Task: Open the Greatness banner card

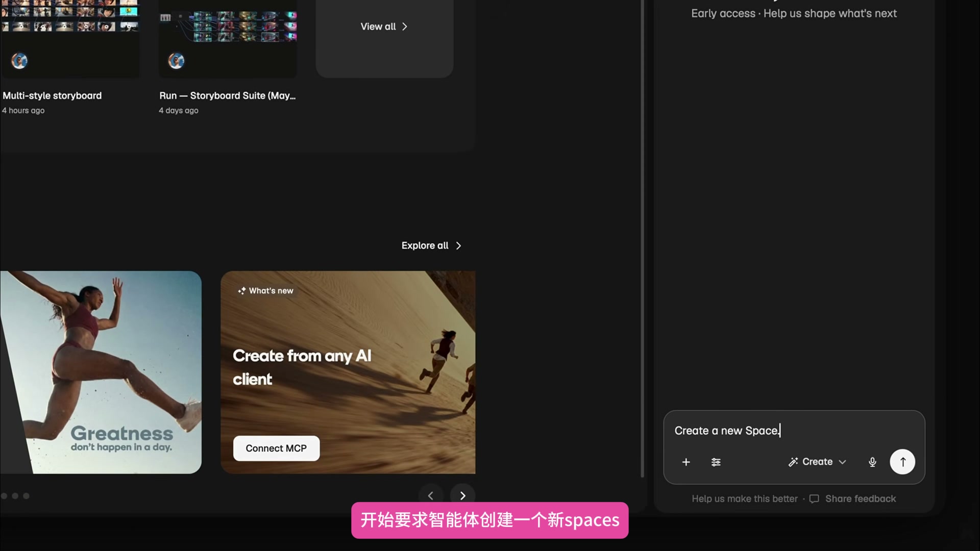Action: 101,372
